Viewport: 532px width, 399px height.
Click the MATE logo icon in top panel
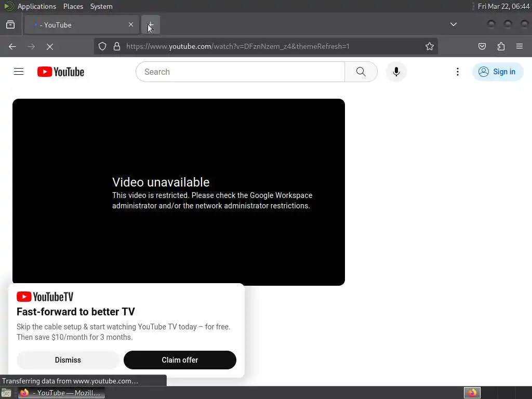8,6
